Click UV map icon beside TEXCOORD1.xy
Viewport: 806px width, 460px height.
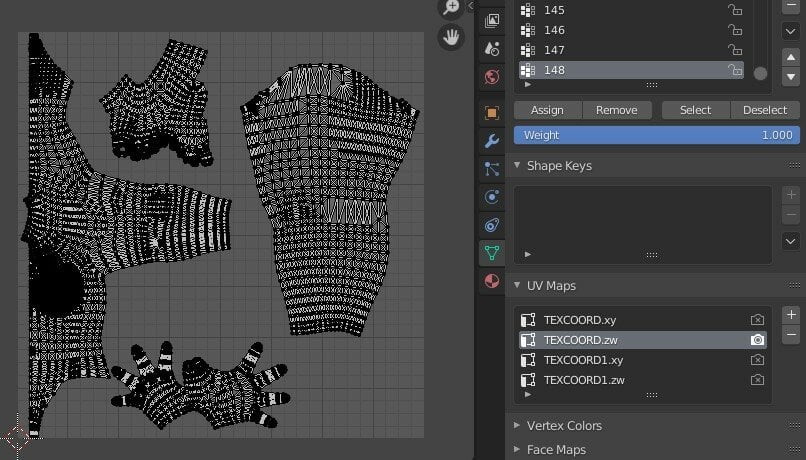tap(528, 360)
